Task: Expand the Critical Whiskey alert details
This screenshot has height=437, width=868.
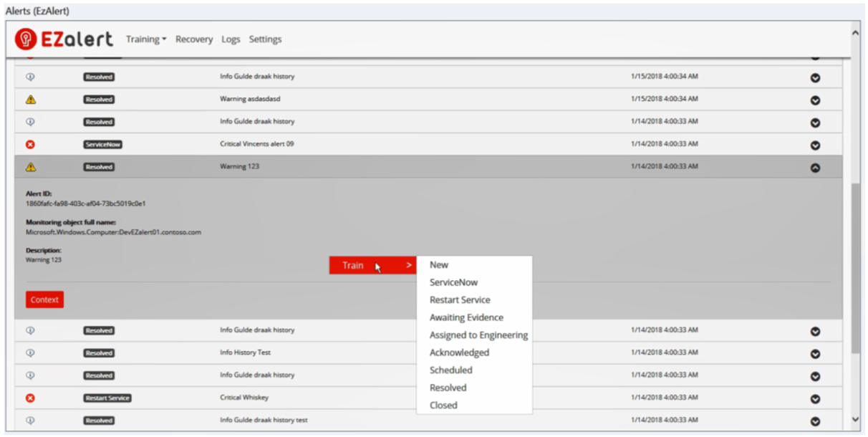Action: coord(815,399)
